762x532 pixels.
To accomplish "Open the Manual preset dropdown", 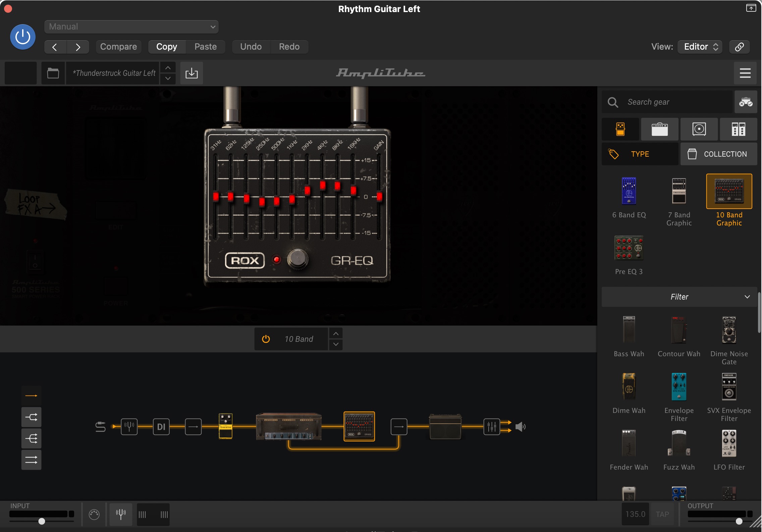I will pos(131,26).
